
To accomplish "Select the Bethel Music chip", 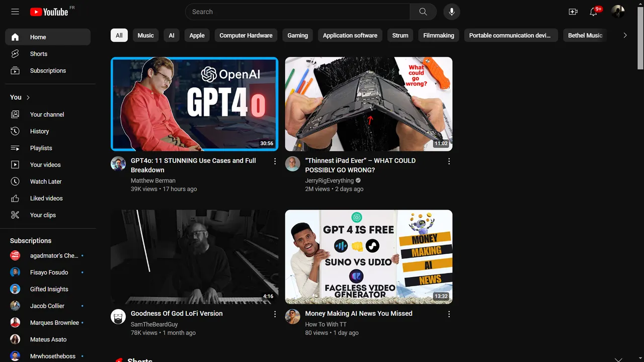I will pyautogui.click(x=585, y=35).
